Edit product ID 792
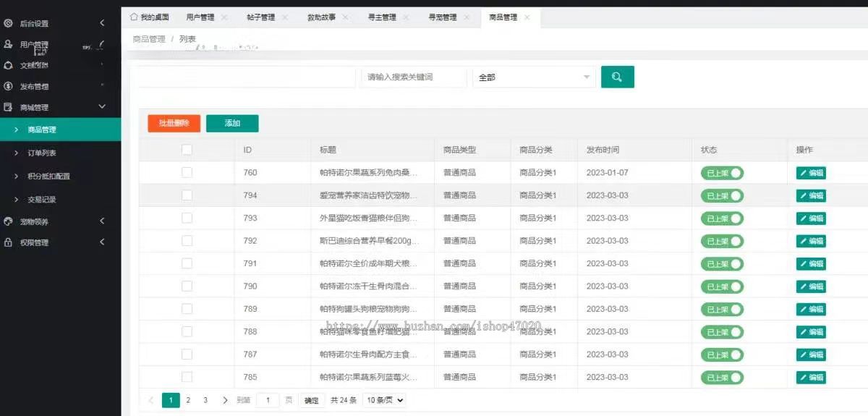Screen dimensions: 868x416 click(811, 241)
